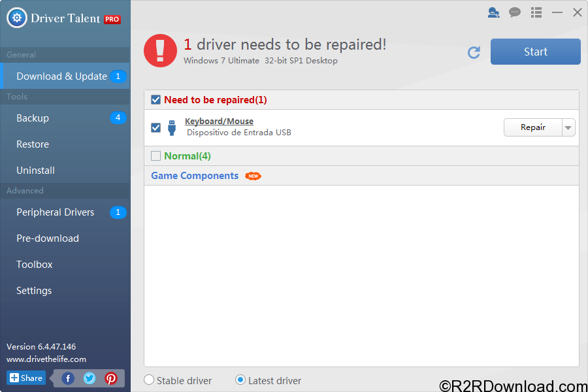The width and height of the screenshot is (588, 392).
Task: Open the Uninstall section
Action: (65, 171)
